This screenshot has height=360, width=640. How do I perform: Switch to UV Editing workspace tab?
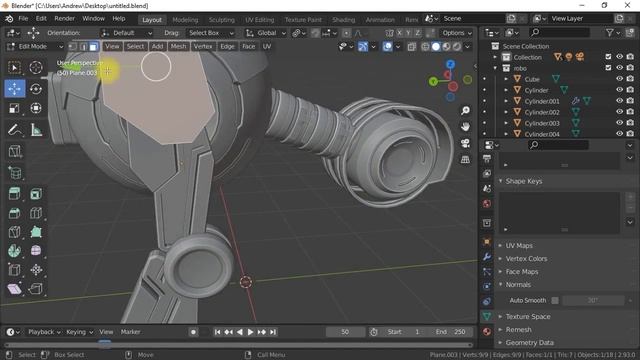(260, 20)
